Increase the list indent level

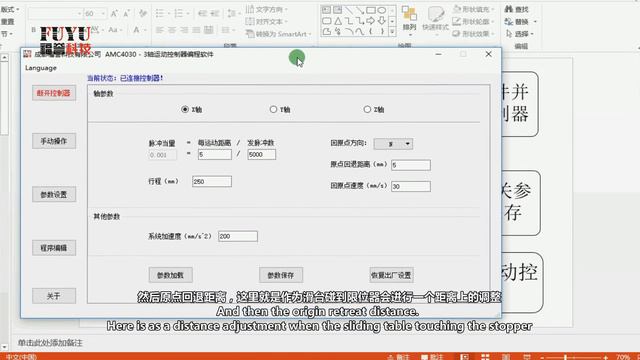(214, 13)
